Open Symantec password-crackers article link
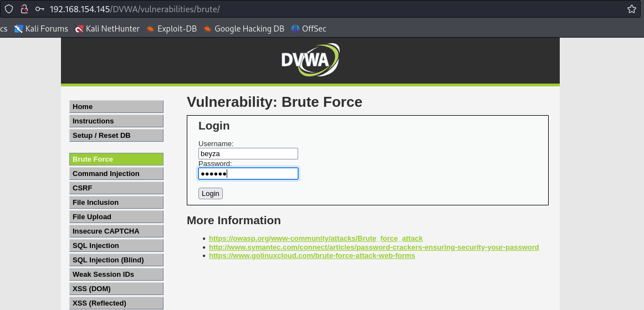Image resolution: width=644 pixels, height=310 pixels. coord(374,247)
